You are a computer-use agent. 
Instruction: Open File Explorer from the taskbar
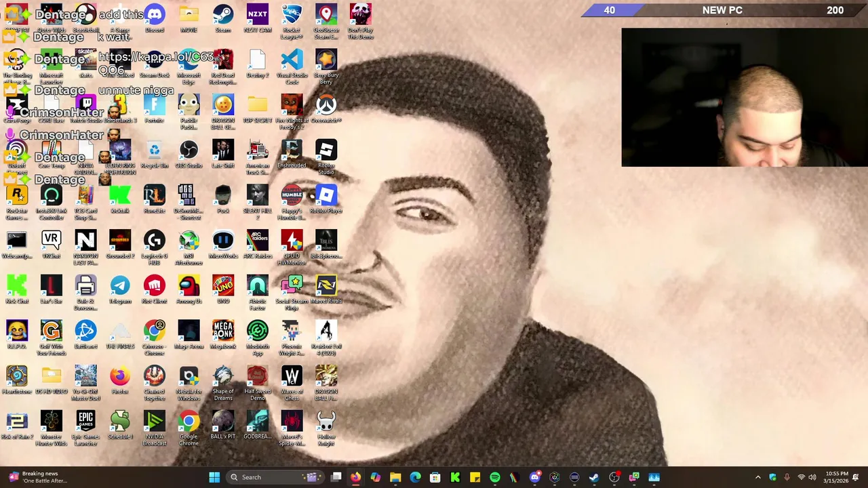395,477
